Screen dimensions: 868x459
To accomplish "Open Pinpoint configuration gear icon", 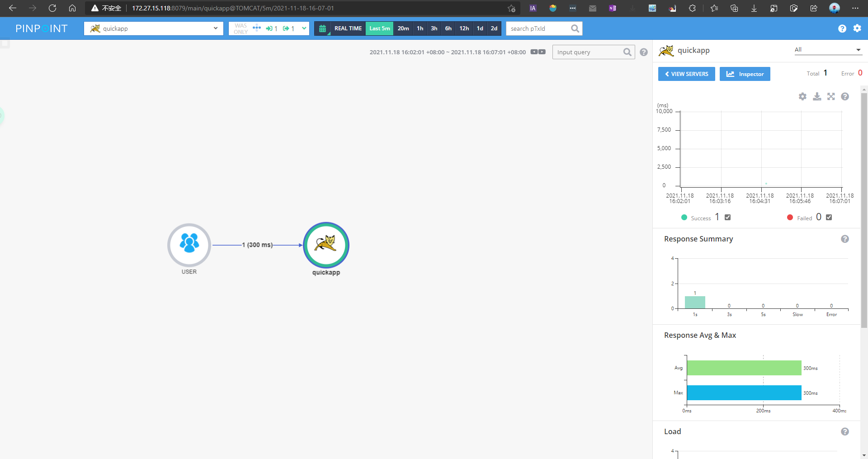I will [857, 28].
